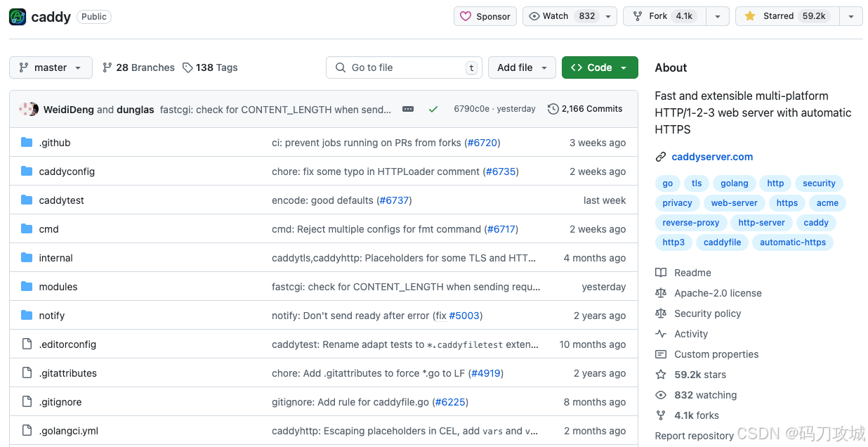
Task: Click the web-server topic tag
Action: (735, 203)
